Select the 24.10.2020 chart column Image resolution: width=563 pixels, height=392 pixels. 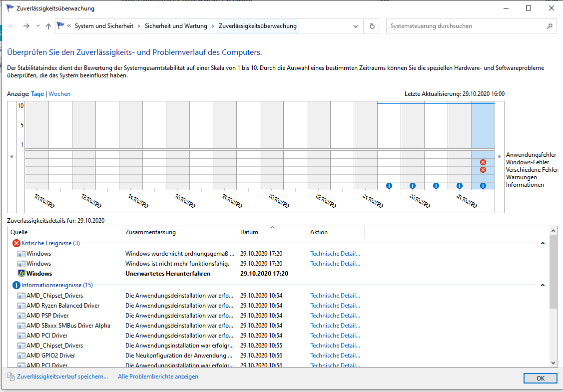[366, 145]
